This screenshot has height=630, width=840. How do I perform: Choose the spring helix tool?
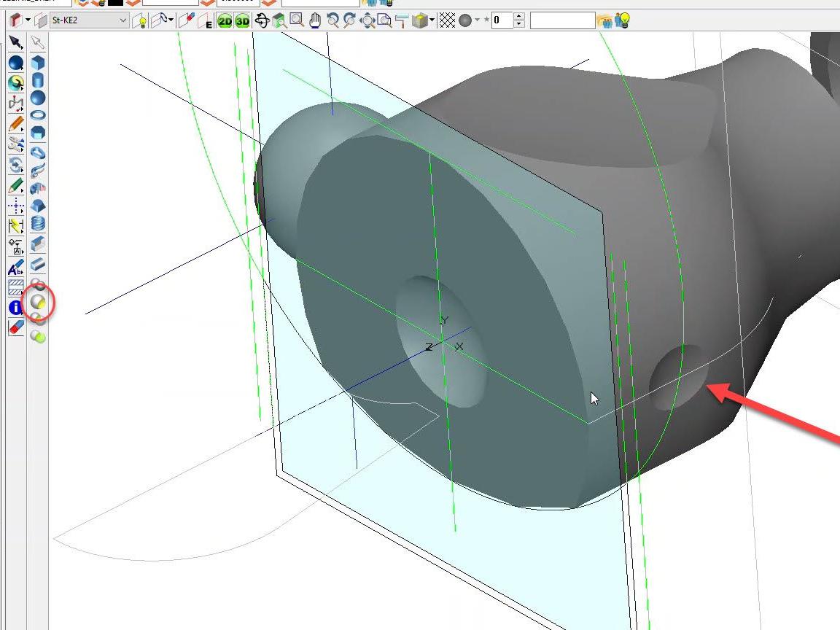point(38,224)
